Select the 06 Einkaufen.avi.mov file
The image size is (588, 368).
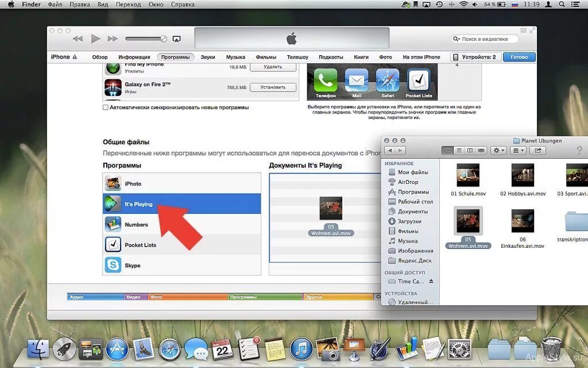[523, 229]
